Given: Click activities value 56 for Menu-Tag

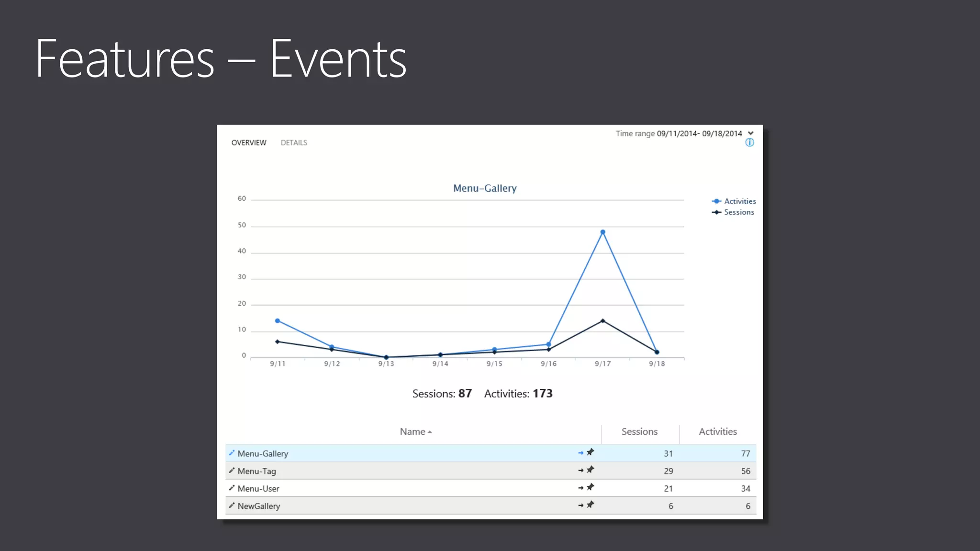Looking at the screenshot, I should point(746,471).
